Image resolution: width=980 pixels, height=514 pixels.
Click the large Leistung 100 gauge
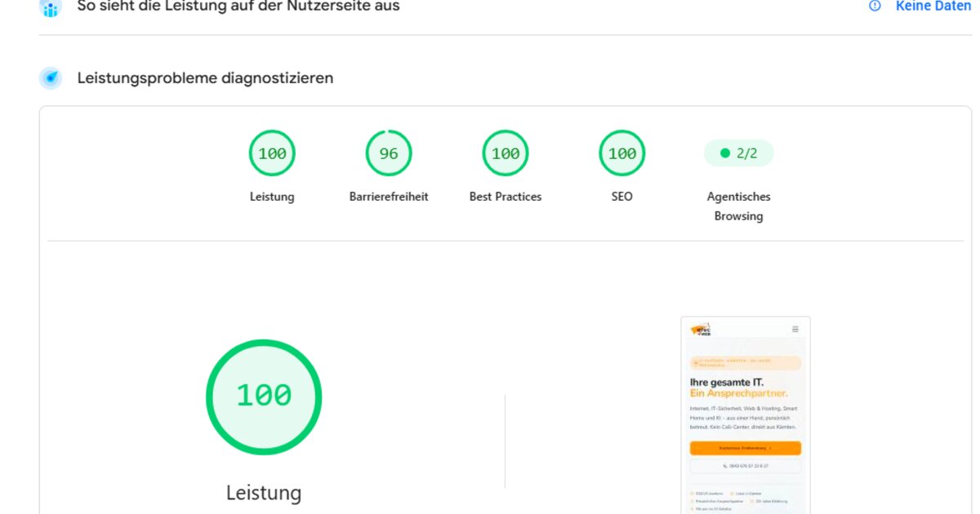(264, 397)
